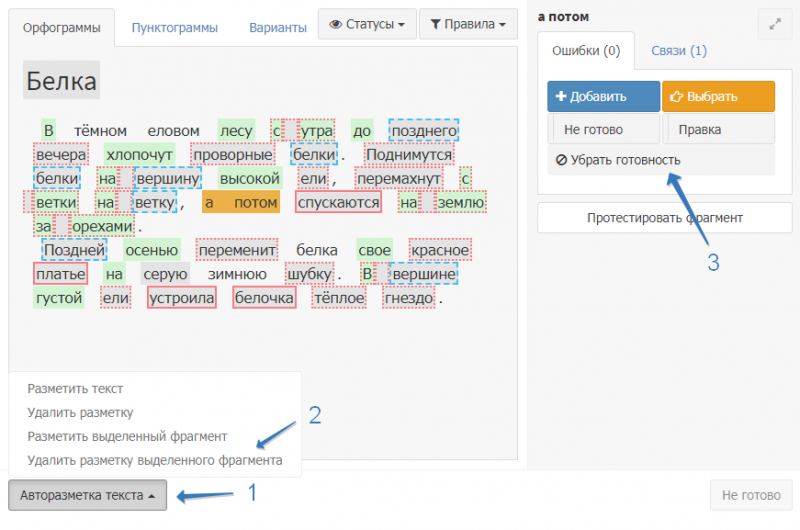Click the expand arrows icon in right panel

[774, 24]
